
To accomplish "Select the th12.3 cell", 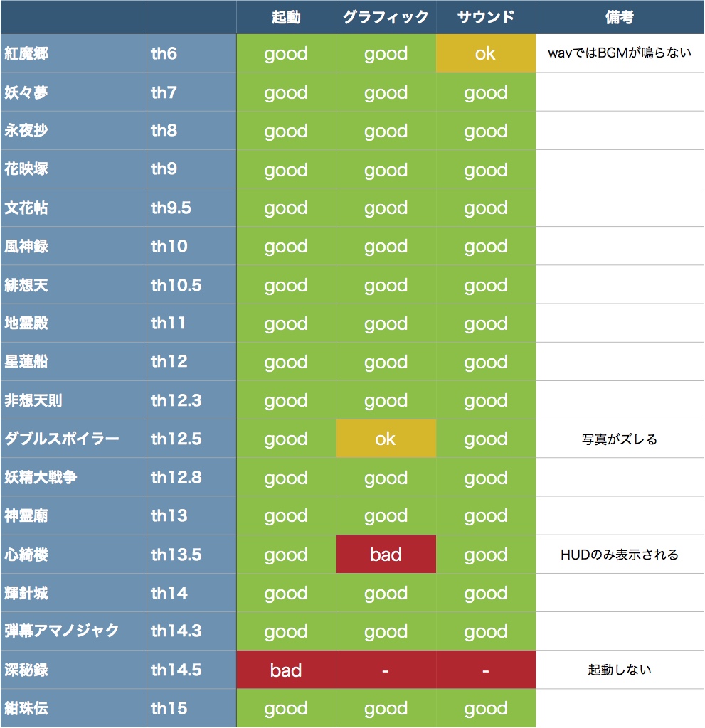I will pos(191,400).
